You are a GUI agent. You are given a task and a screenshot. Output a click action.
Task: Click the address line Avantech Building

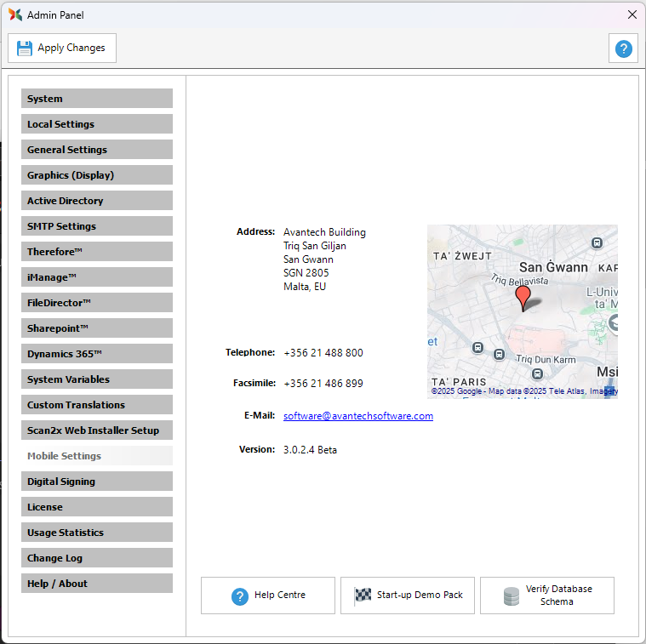(324, 232)
